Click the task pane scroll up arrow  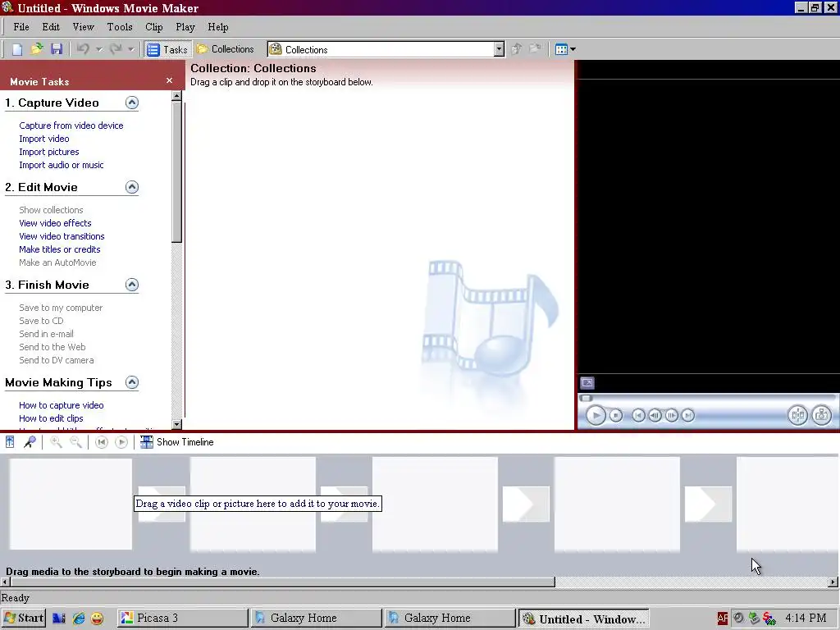click(x=177, y=96)
